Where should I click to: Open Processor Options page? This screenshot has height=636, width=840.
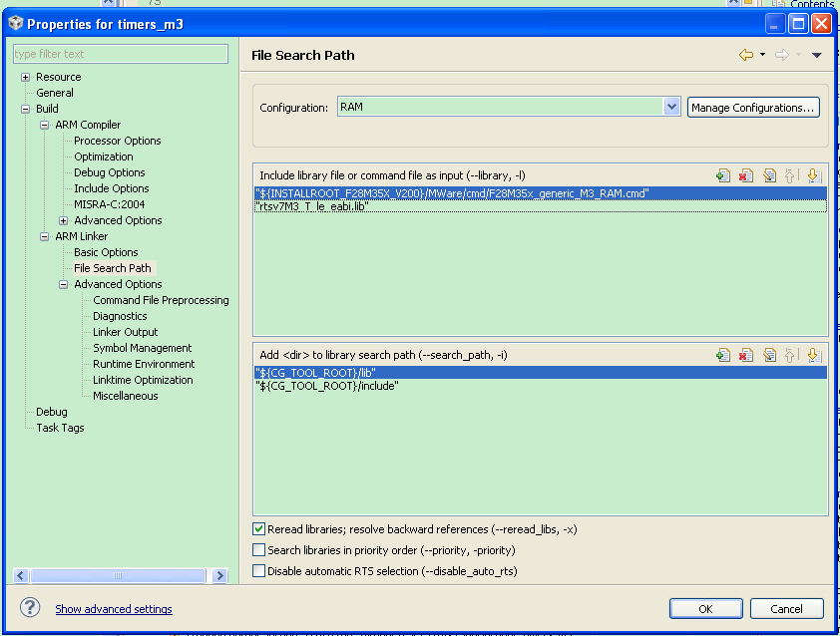click(118, 141)
